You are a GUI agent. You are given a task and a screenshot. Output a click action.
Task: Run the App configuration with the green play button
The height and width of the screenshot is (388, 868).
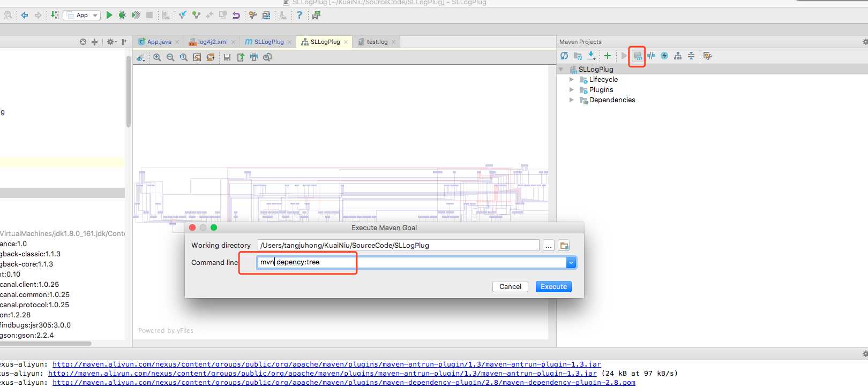click(x=109, y=15)
